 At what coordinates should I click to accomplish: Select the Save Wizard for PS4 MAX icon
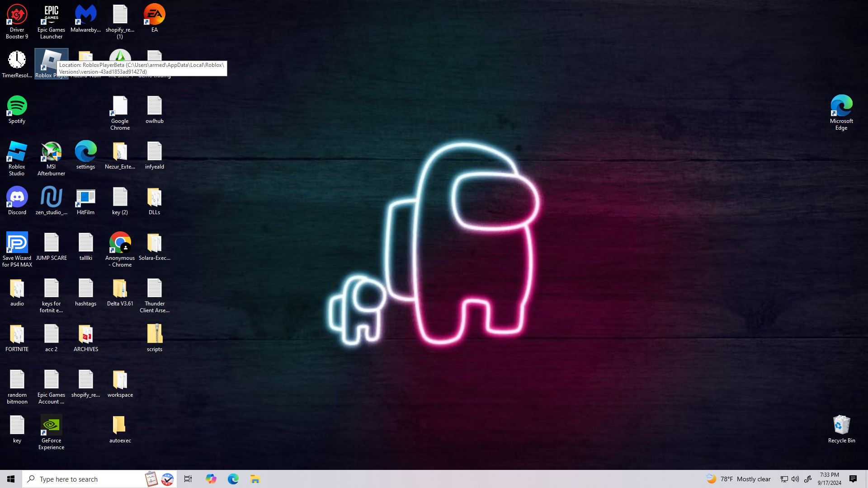pos(17,243)
